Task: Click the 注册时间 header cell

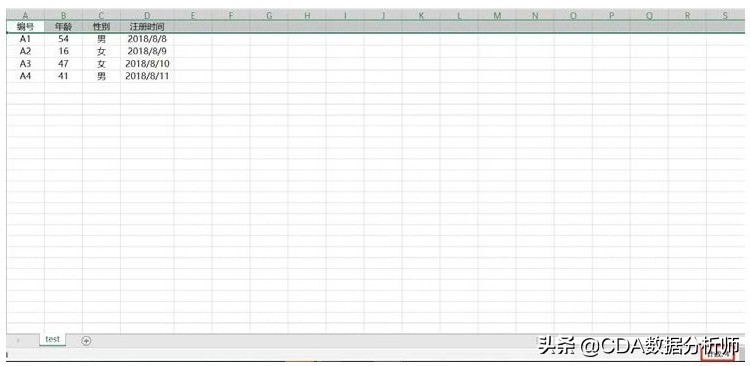Action: coord(147,27)
